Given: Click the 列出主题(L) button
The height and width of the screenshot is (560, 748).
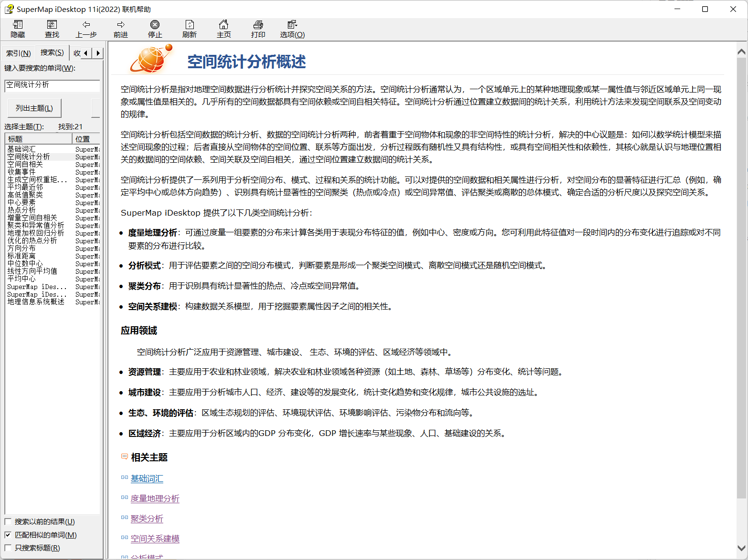Looking at the screenshot, I should click(x=34, y=108).
